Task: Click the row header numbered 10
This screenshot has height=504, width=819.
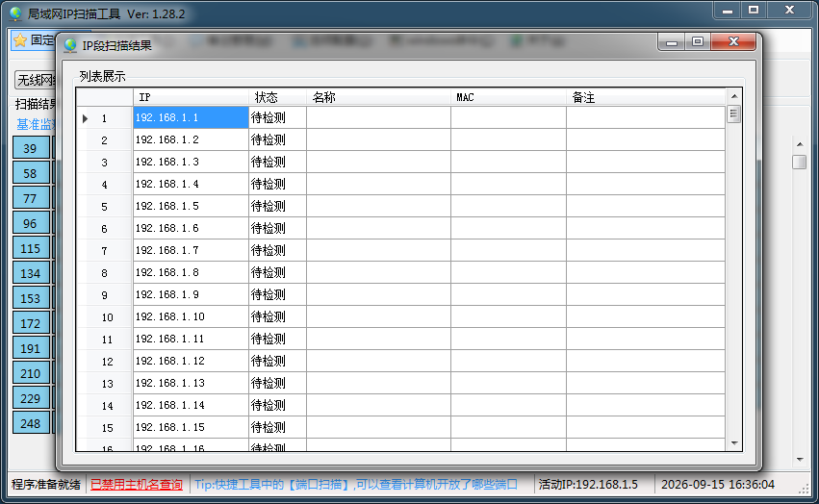Action: click(x=105, y=317)
